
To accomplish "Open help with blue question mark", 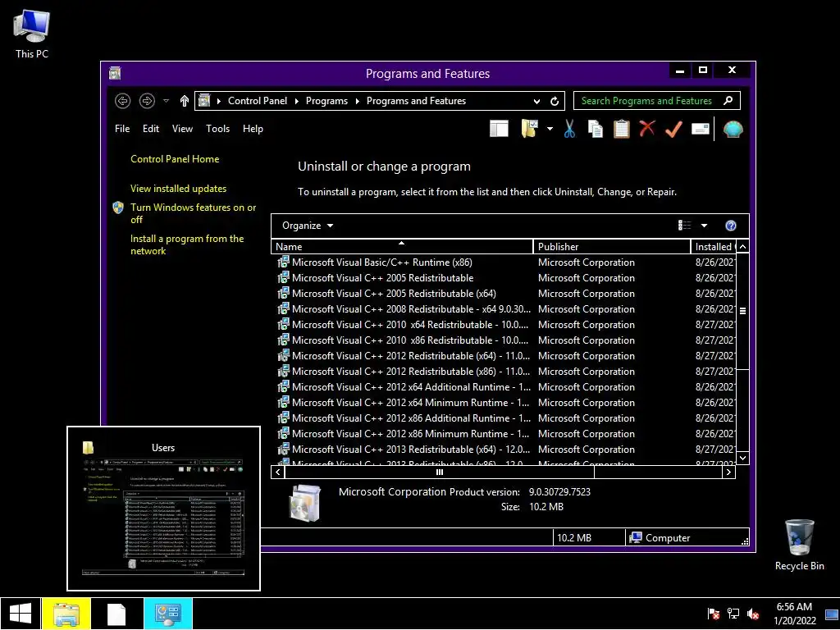I will click(731, 226).
